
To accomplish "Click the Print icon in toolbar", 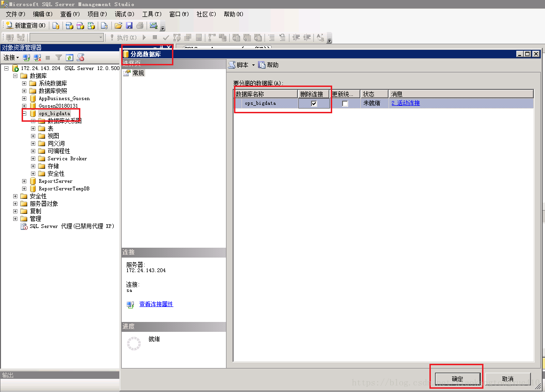I will 140,26.
